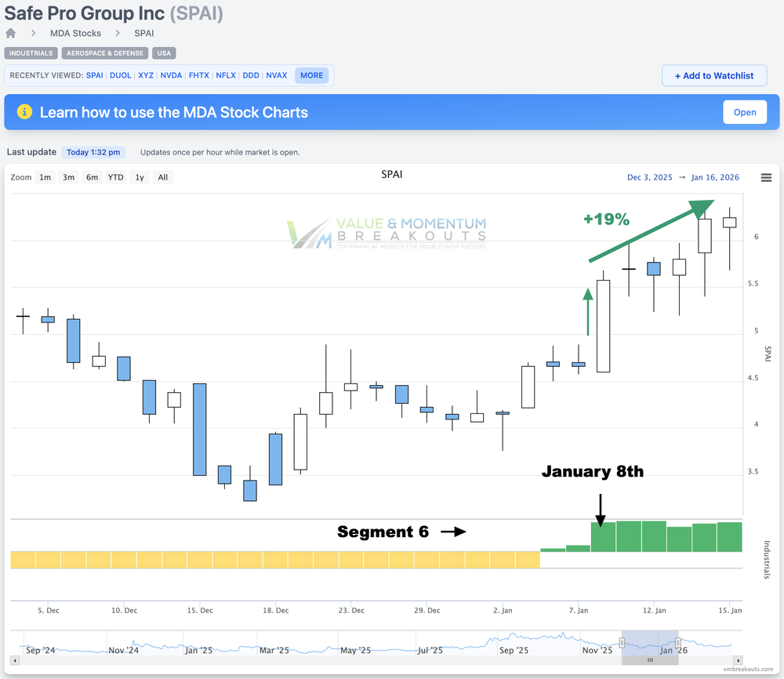
Task: Select the 3m zoom range
Action: pos(69,177)
